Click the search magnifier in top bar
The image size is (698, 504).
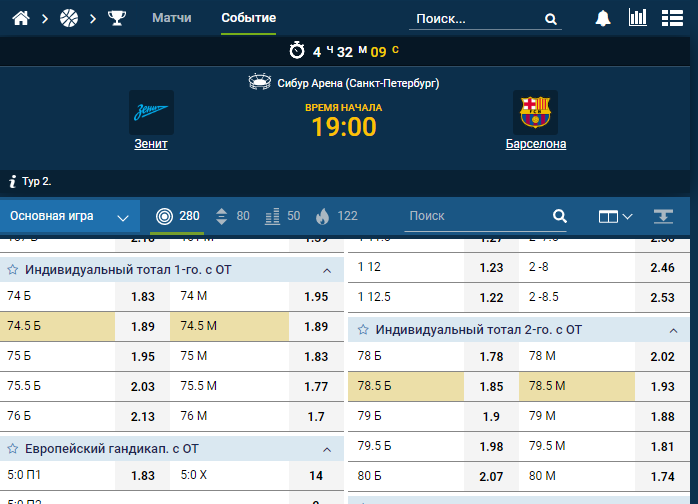tap(551, 19)
